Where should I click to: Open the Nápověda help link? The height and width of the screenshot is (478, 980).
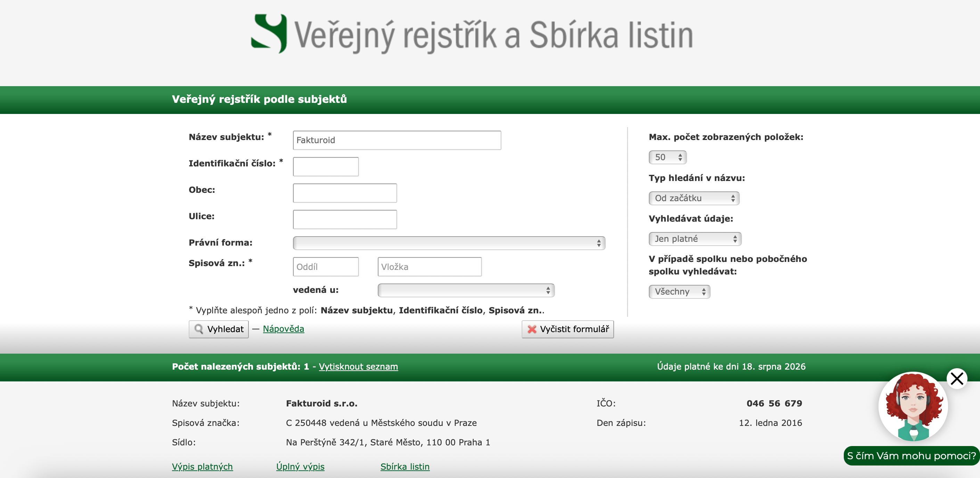(284, 329)
